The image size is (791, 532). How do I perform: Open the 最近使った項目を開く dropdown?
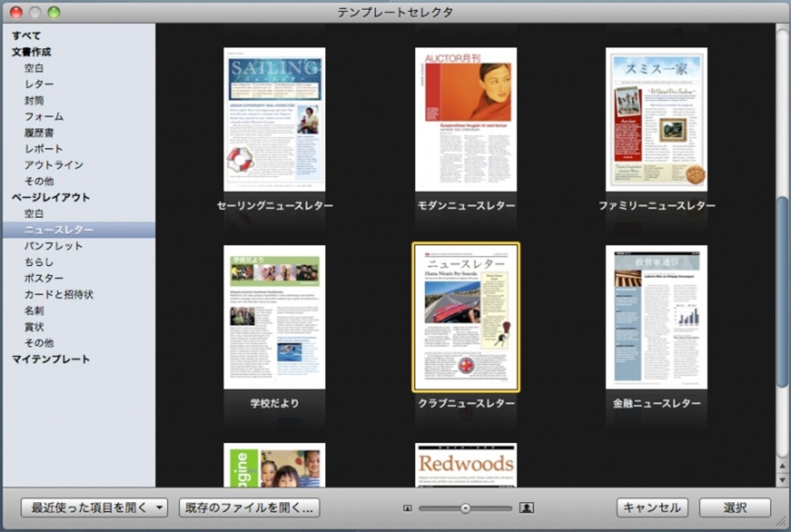pyautogui.click(x=94, y=508)
